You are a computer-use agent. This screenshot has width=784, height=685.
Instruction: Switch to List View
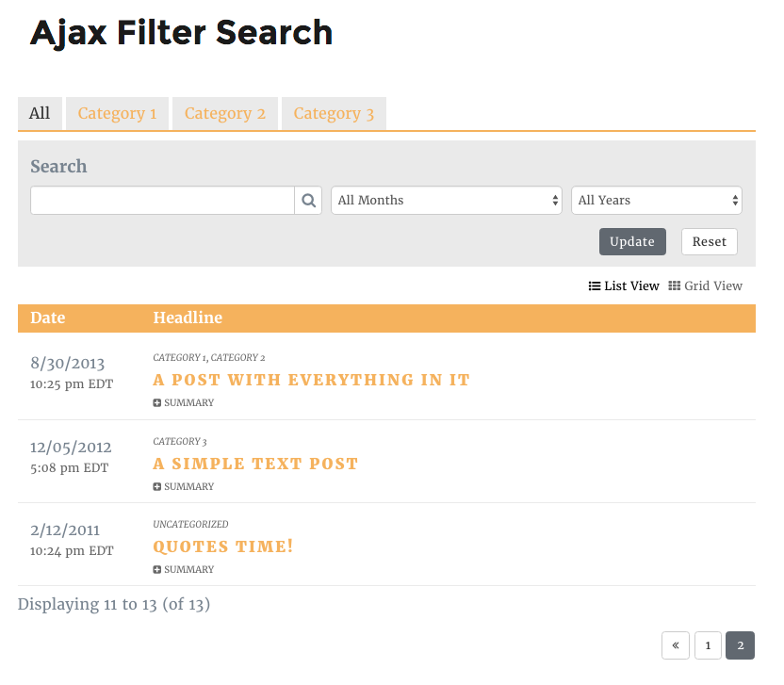click(624, 286)
